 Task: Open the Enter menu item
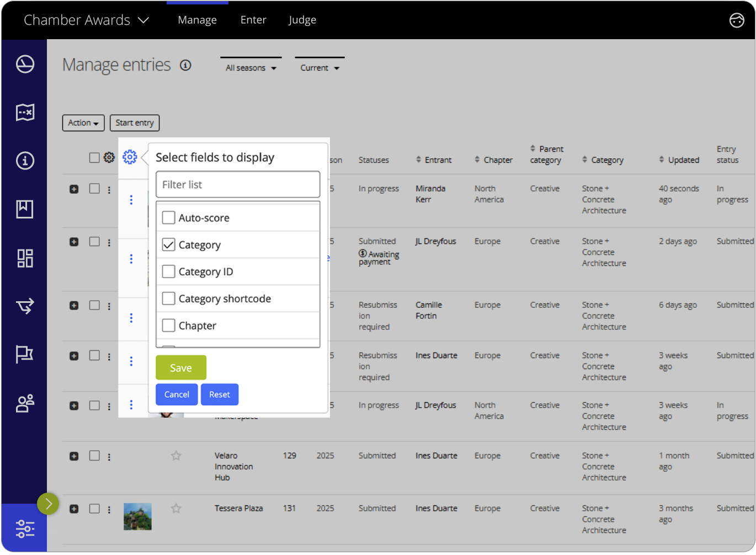(253, 20)
